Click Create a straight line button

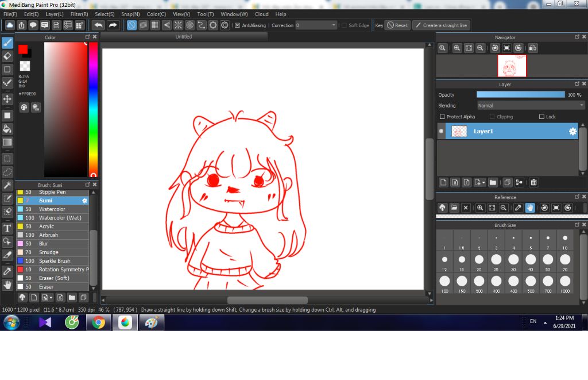(x=442, y=25)
